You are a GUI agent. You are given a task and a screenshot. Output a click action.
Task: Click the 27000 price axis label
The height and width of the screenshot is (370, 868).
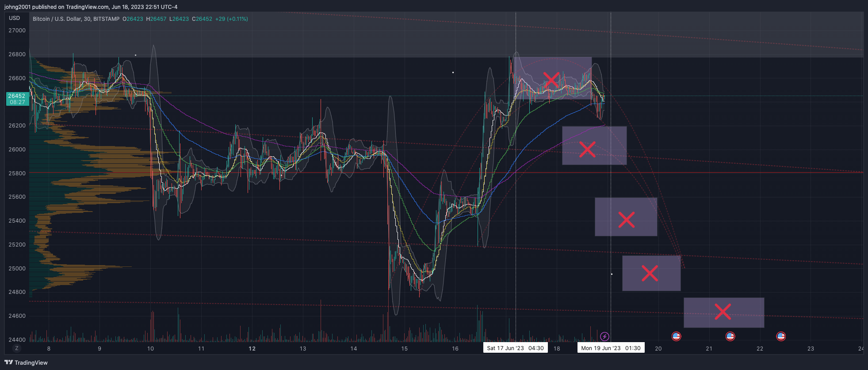tap(17, 31)
